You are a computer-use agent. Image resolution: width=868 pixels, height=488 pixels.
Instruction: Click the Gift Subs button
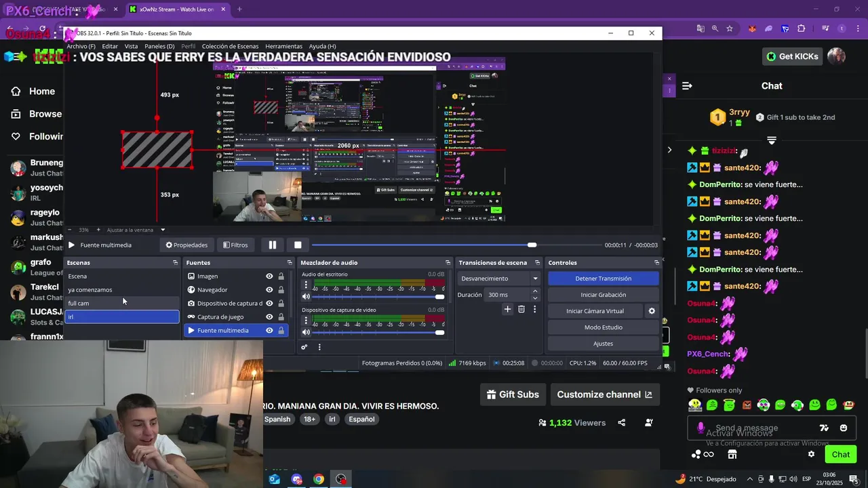click(x=513, y=394)
